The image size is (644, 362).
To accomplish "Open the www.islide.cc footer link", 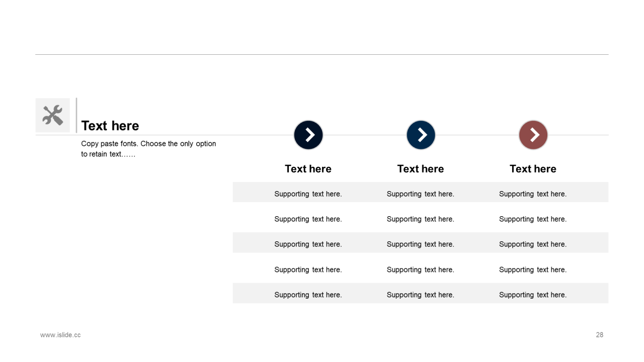I will click(x=60, y=335).
